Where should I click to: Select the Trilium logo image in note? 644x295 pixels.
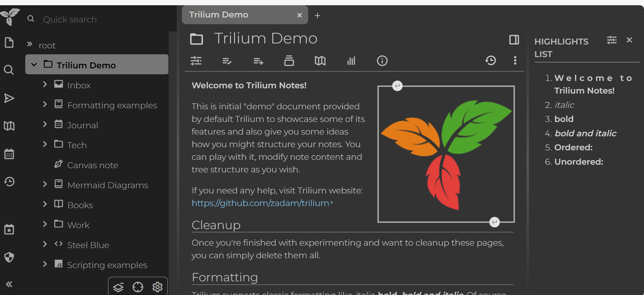tap(446, 154)
